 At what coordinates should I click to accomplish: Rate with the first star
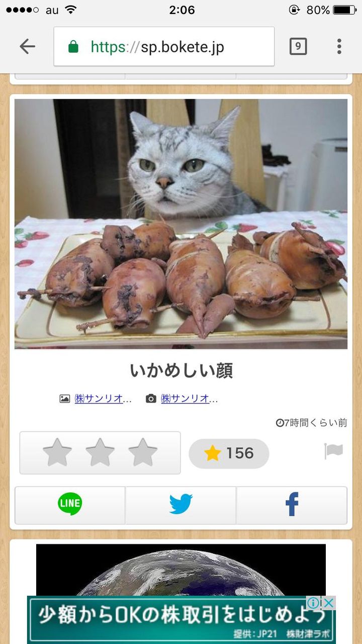point(57,452)
